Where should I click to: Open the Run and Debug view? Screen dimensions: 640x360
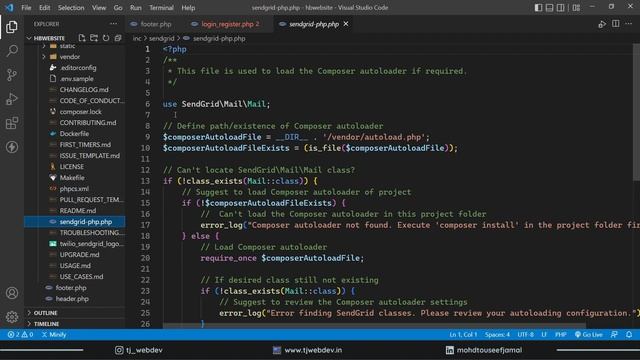click(12, 99)
